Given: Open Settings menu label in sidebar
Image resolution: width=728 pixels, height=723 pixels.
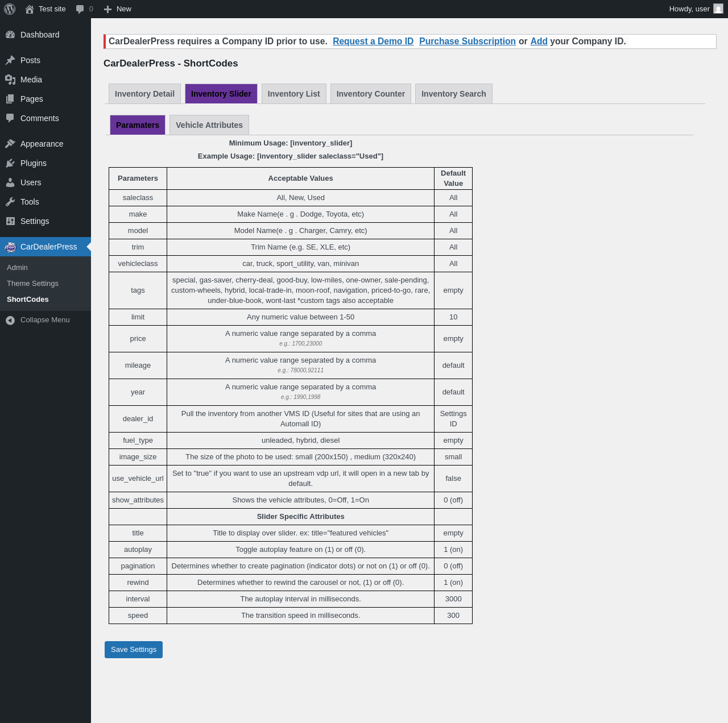Looking at the screenshot, I should [35, 221].
